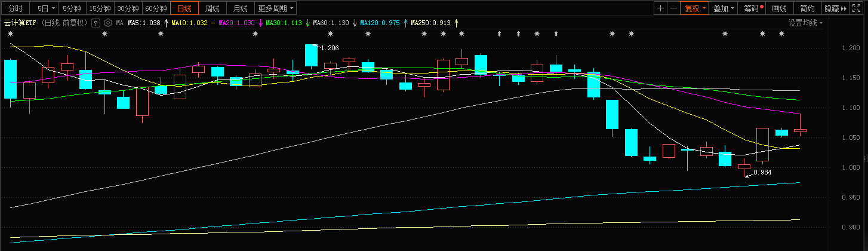Screen dimensions: 868x251
Task: Toggle the 画线 drawing tools
Action: [x=779, y=8]
